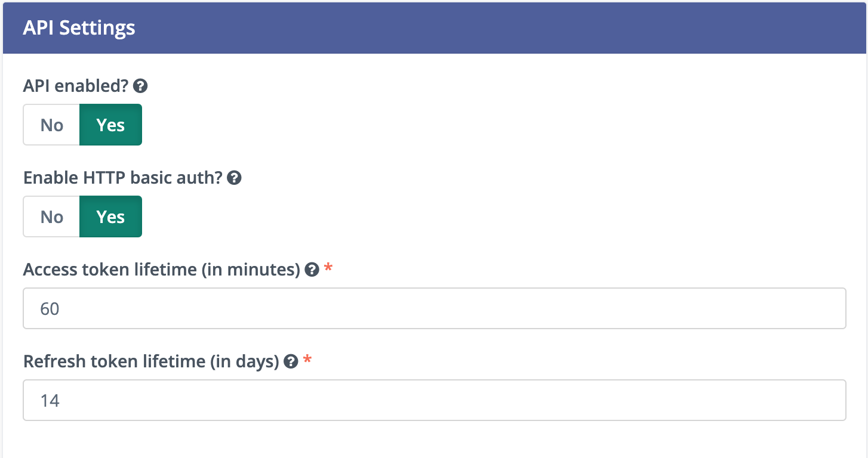Select the Access token lifetime label text
Viewport: 868px width, 458px height.
tap(161, 270)
